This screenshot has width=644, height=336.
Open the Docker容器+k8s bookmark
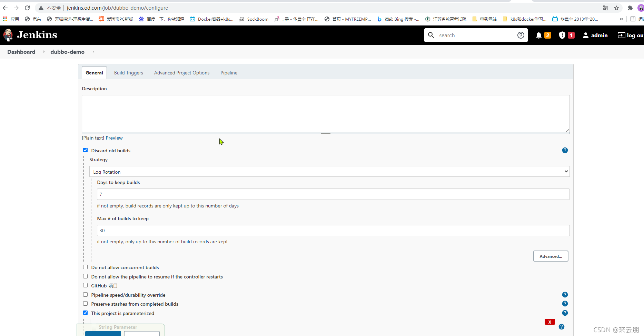pos(211,19)
